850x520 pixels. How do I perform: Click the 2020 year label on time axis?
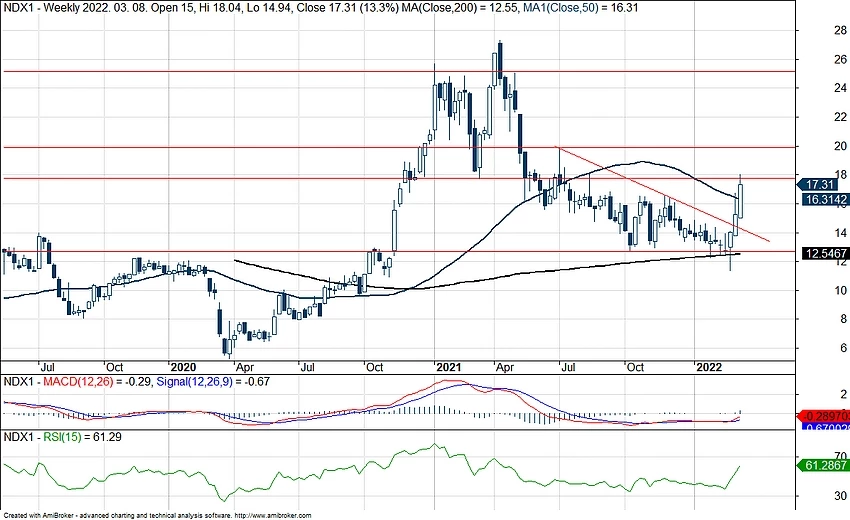pos(183,367)
